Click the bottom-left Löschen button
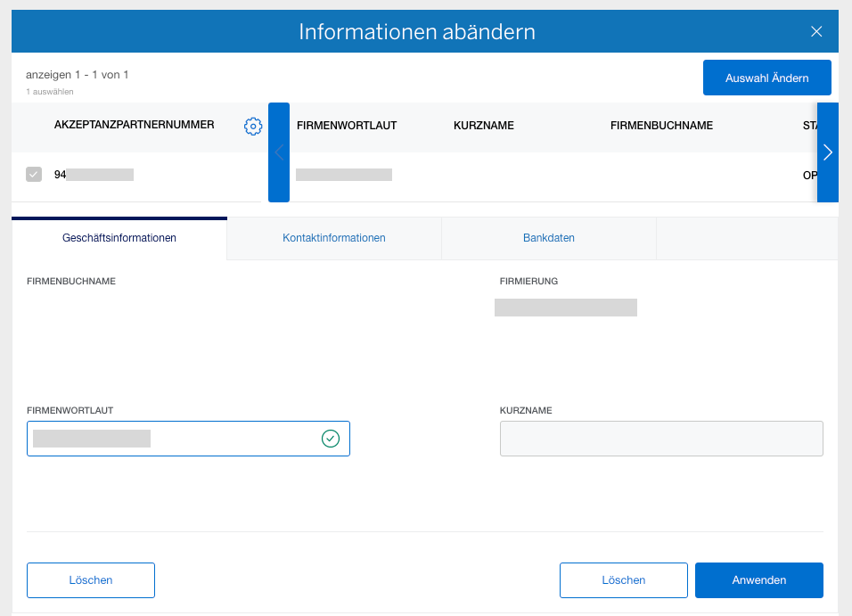852x616 pixels. (90, 579)
